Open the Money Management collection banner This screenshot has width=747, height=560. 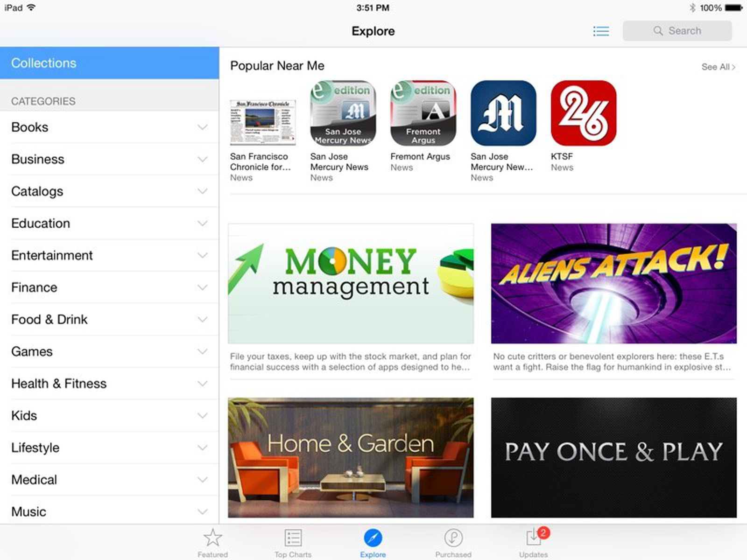[x=350, y=283]
